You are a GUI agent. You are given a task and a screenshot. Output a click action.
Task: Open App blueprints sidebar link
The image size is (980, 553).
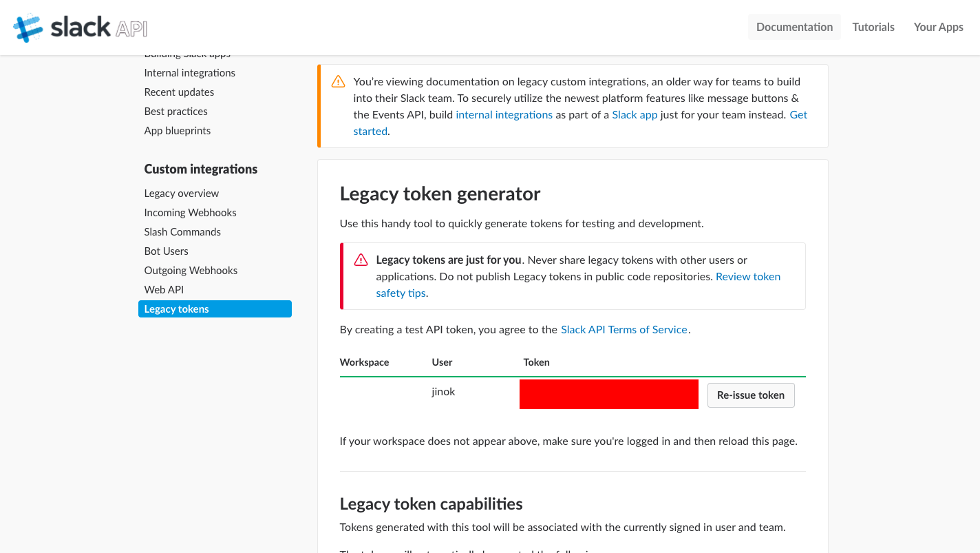tap(178, 131)
